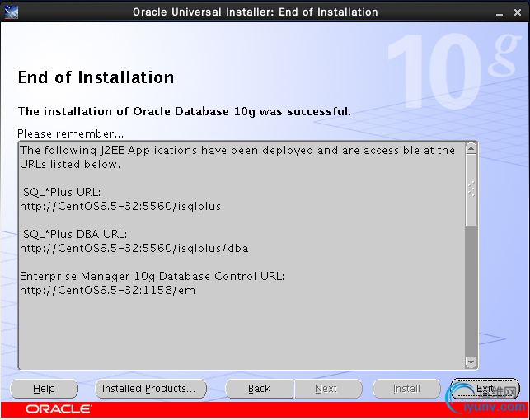
Task: Click the 'iSQL*Plus URL:' label
Action: click(60, 192)
